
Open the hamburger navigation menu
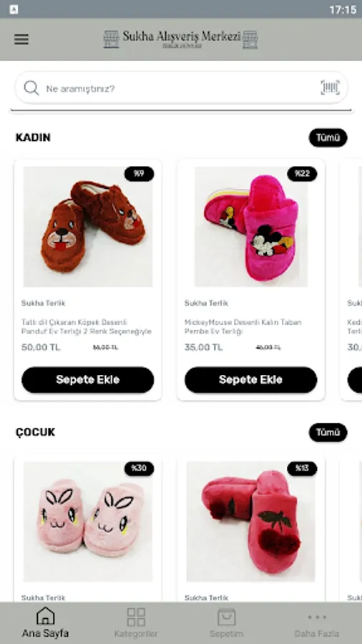click(x=21, y=39)
